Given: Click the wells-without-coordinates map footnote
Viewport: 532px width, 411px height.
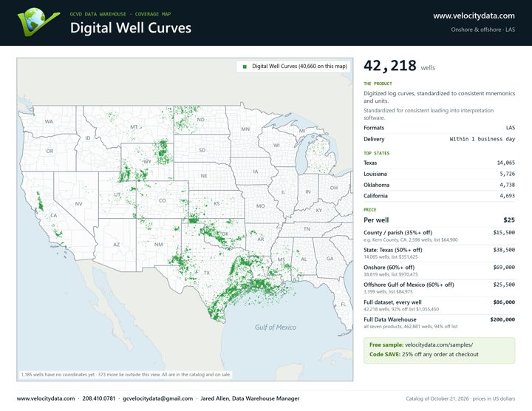Looking at the screenshot, I should click(126, 375).
